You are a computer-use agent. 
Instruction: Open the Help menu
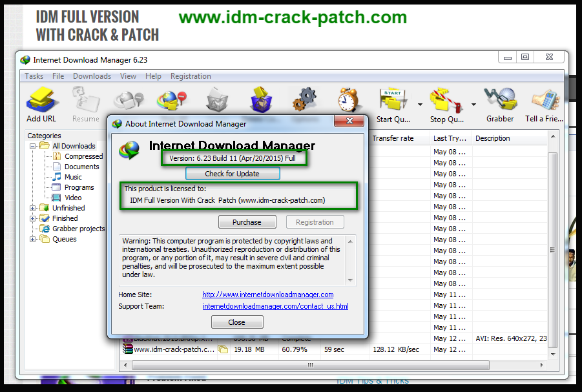(x=153, y=76)
